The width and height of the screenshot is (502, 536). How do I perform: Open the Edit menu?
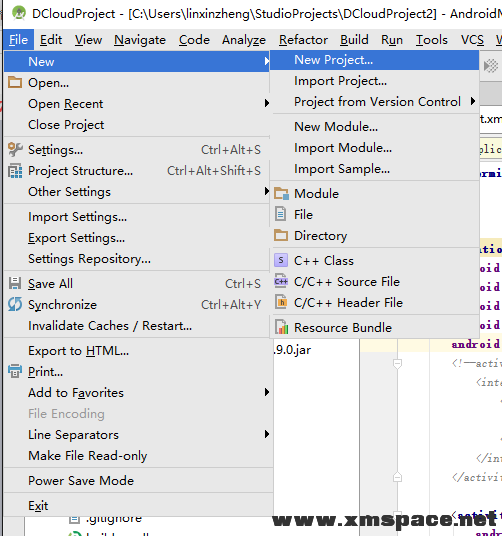click(x=51, y=40)
